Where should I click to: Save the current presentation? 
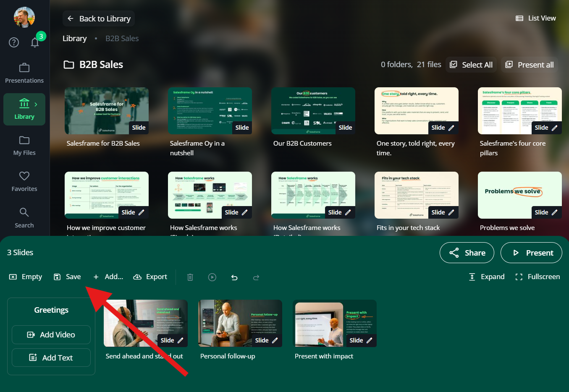pos(67,277)
